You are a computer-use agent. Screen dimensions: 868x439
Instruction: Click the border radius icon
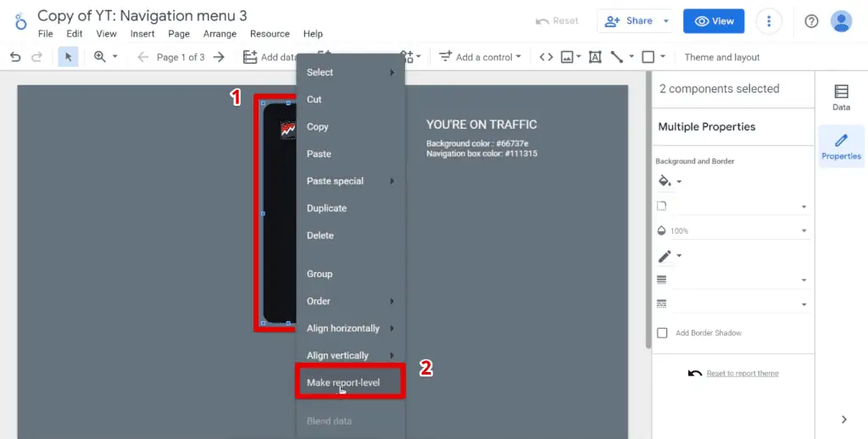point(661,206)
